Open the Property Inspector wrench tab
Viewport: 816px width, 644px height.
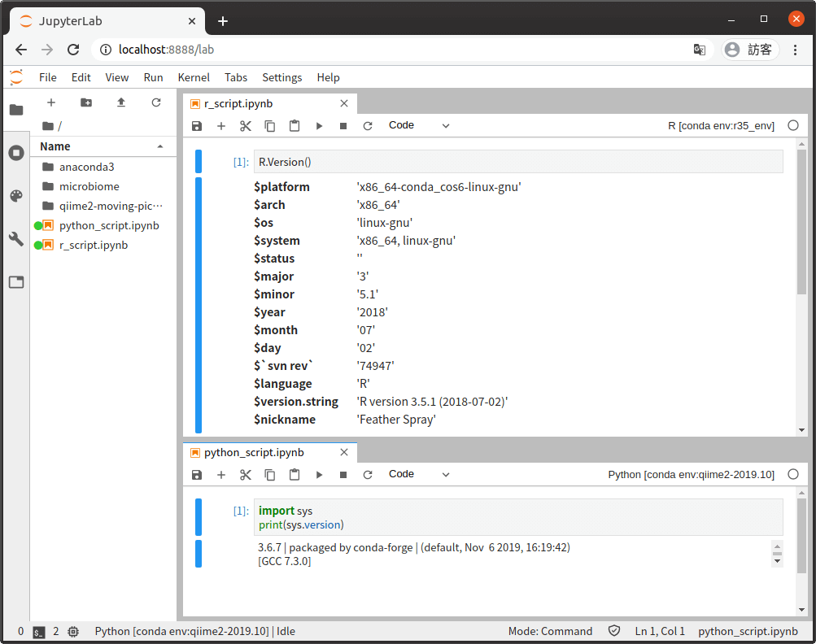pyautogui.click(x=16, y=239)
